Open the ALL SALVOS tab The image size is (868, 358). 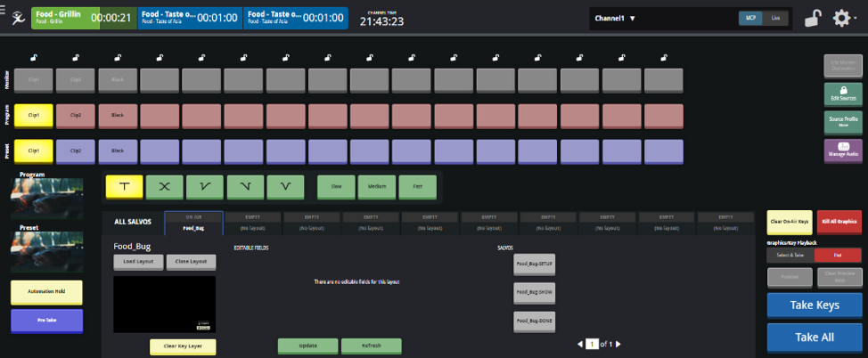[x=133, y=222]
